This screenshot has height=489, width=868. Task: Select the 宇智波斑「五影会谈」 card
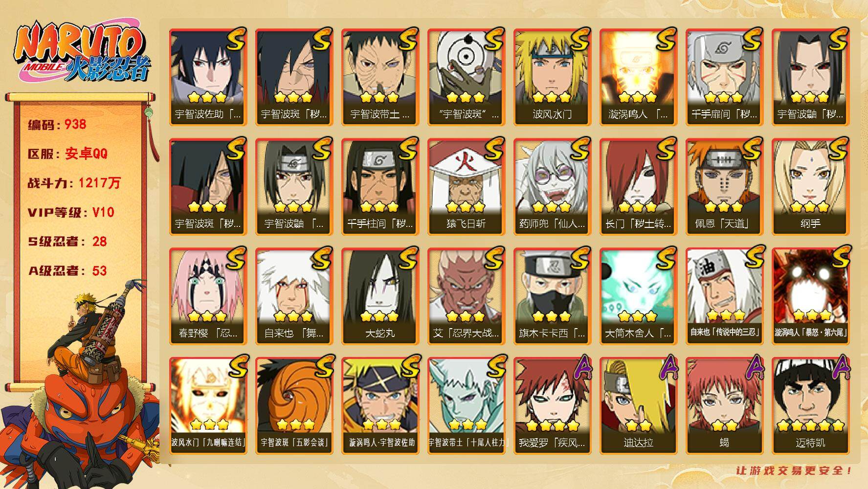pyautogui.click(x=294, y=406)
